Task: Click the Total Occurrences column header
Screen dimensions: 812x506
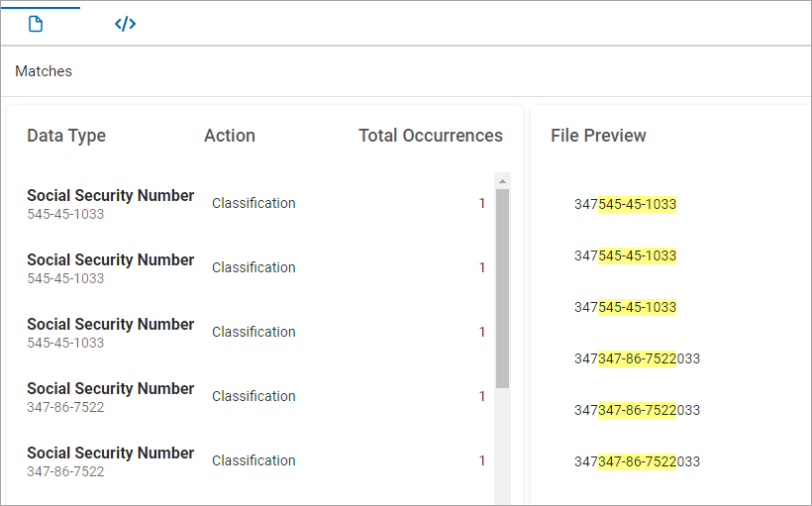Action: 430,136
